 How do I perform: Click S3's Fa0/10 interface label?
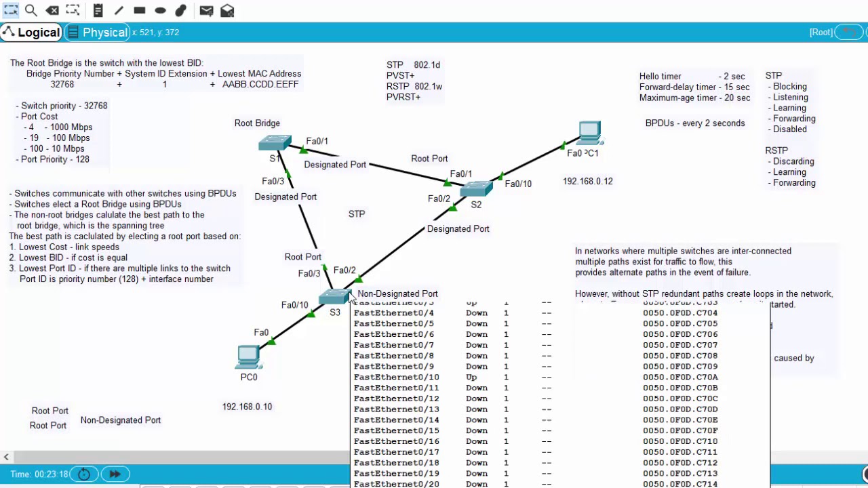pyautogui.click(x=294, y=305)
